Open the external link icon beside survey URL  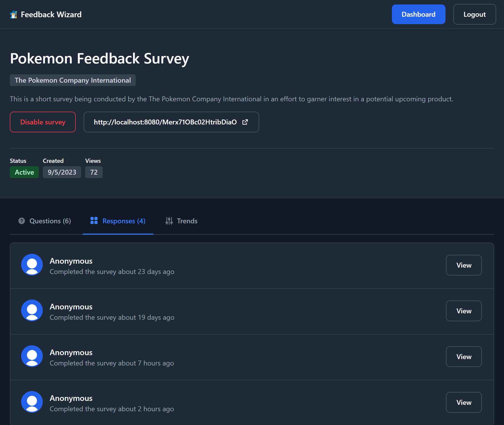pos(245,122)
